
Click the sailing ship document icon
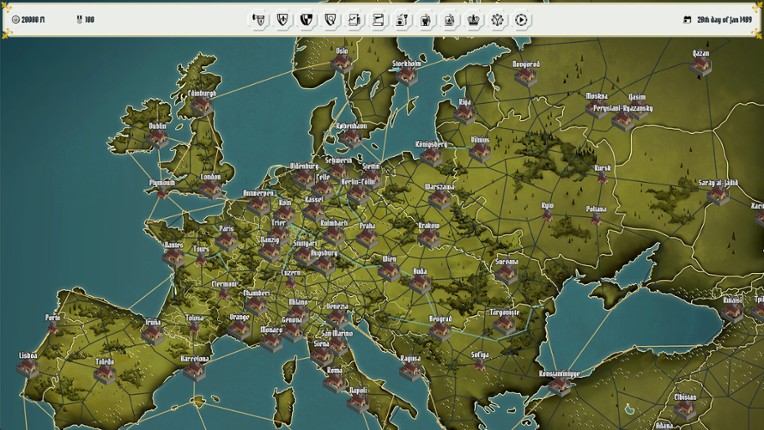click(450, 20)
